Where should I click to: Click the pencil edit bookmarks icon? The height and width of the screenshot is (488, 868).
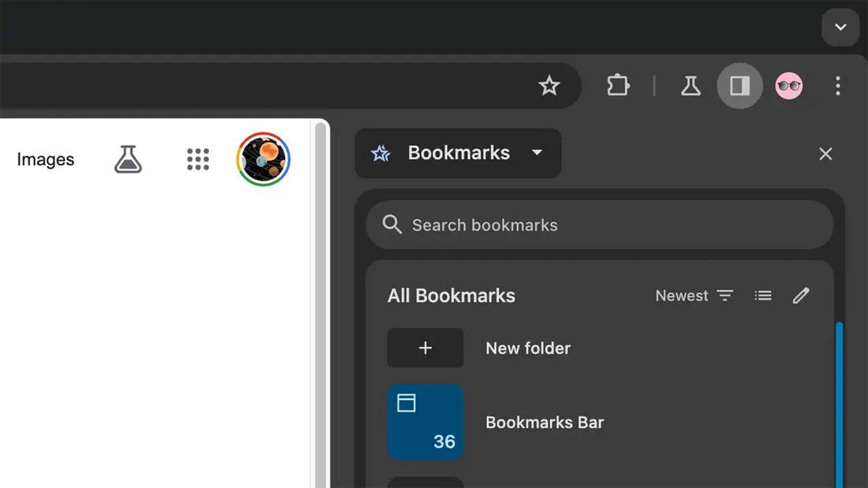(x=801, y=296)
